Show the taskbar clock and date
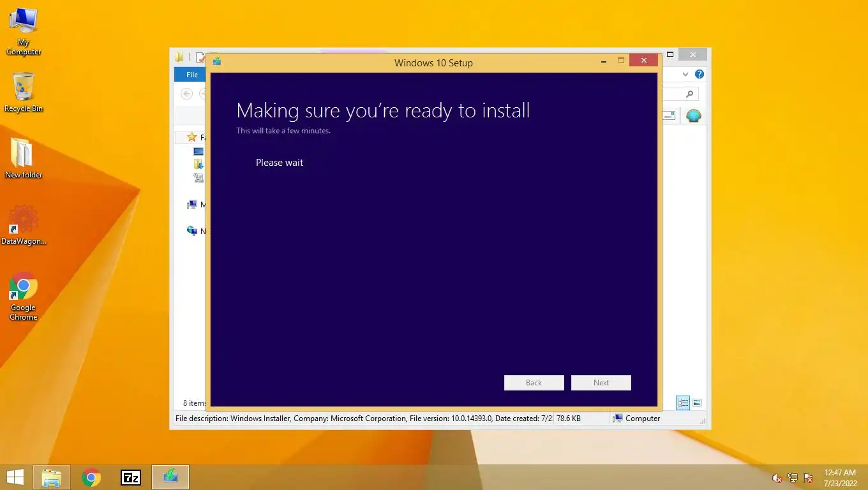The image size is (868, 490). (840, 478)
